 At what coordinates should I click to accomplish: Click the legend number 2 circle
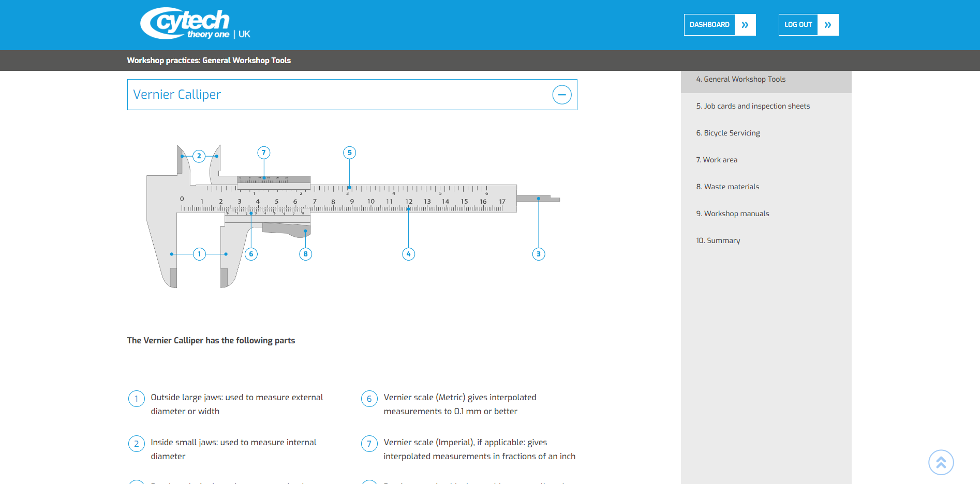[137, 444]
